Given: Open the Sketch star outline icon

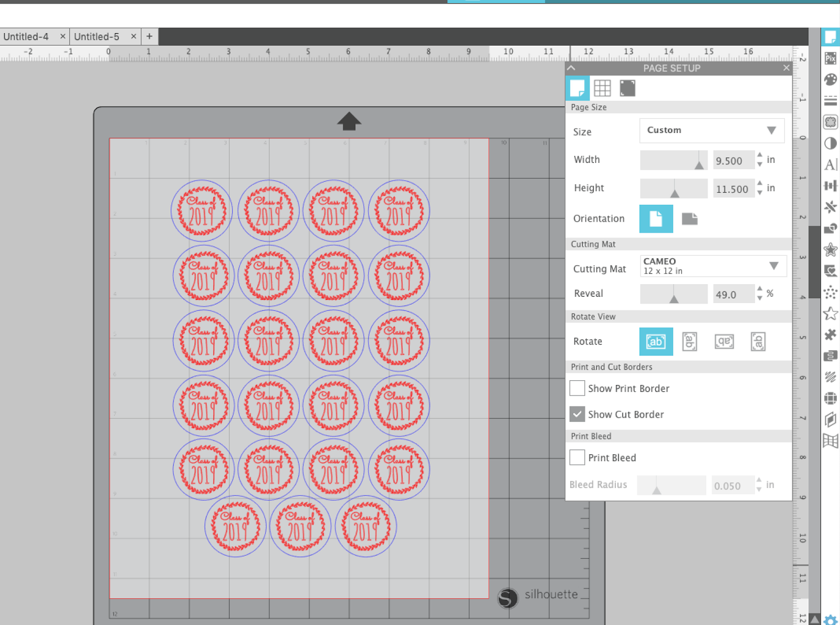Looking at the screenshot, I should pyautogui.click(x=831, y=314).
